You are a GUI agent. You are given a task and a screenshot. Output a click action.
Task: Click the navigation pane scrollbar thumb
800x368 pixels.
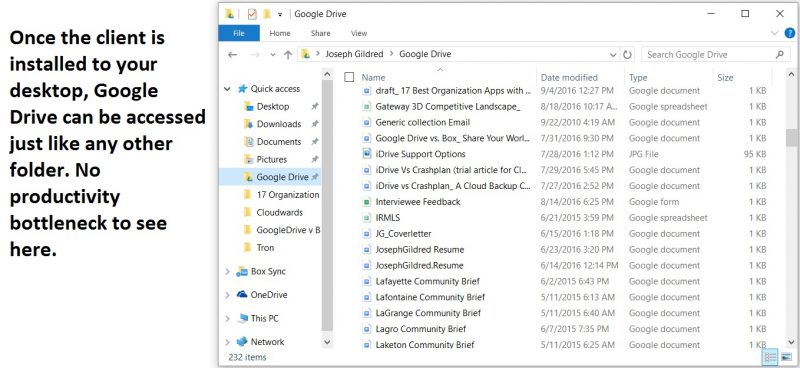(327, 204)
